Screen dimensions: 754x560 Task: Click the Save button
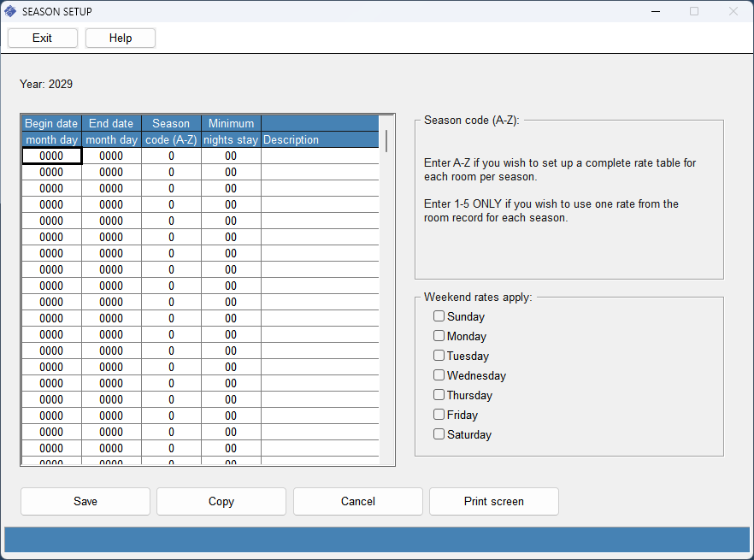pos(85,502)
